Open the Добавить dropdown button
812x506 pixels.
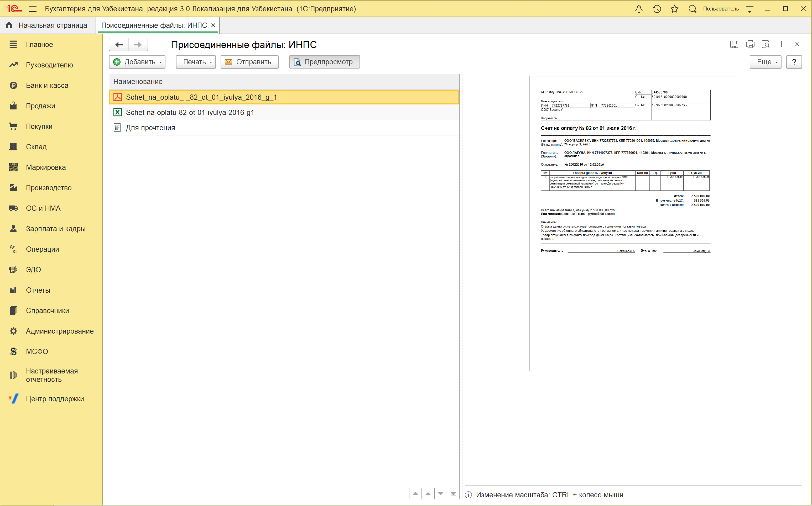[137, 62]
